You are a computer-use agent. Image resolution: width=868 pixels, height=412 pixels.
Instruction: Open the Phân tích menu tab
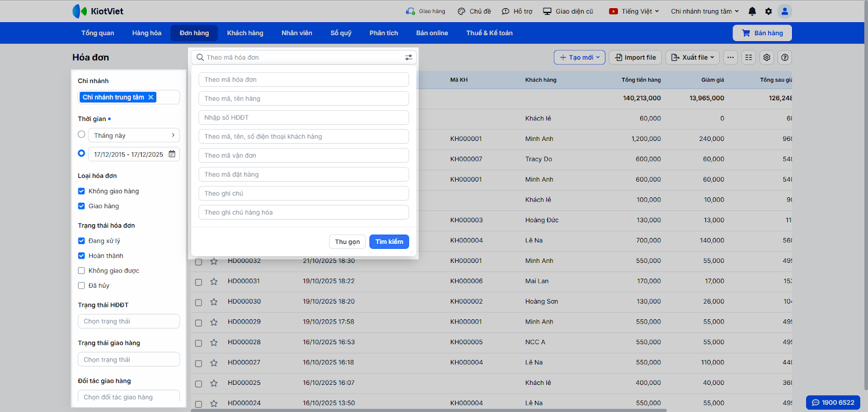pyautogui.click(x=384, y=33)
